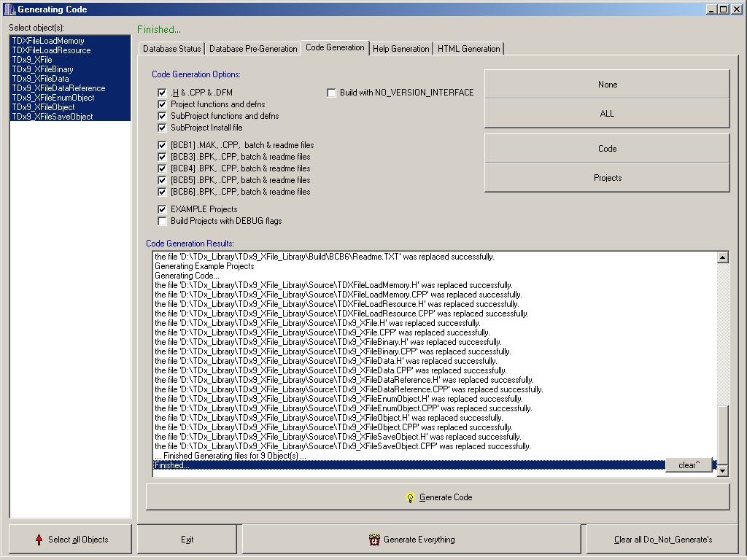Click the application icon in title bar

(x=9, y=9)
